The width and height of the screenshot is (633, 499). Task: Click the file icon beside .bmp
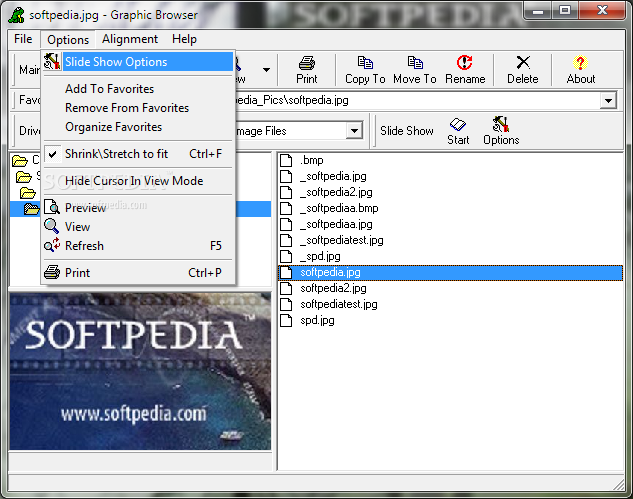click(286, 160)
